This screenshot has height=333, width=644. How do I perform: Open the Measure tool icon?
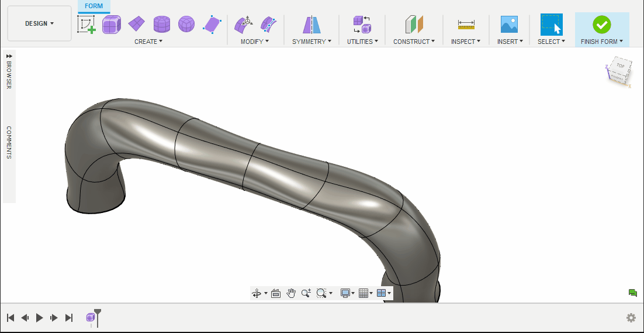point(466,25)
